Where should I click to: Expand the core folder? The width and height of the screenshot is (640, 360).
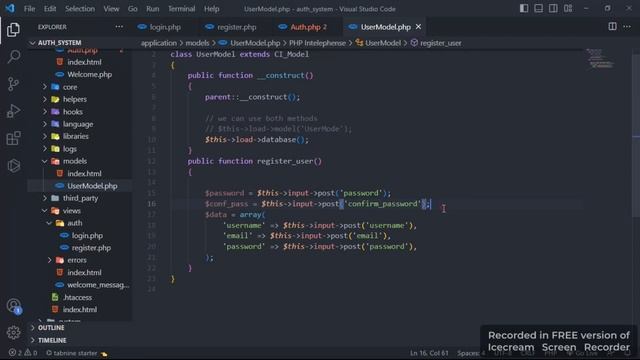pyautogui.click(x=69, y=87)
